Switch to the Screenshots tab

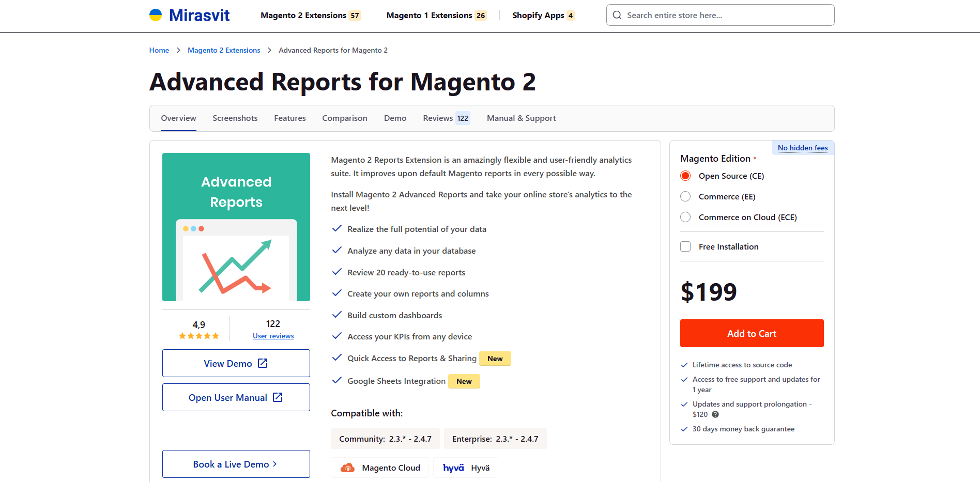[235, 118]
